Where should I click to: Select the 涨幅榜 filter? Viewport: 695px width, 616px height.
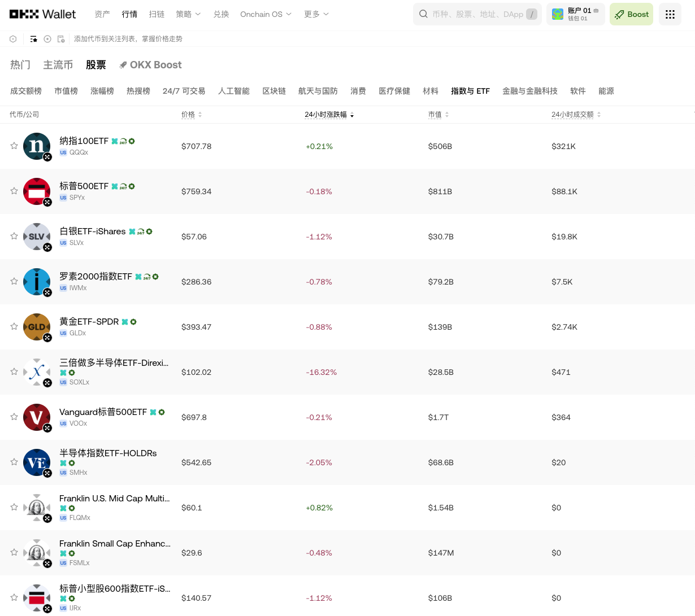click(x=102, y=91)
